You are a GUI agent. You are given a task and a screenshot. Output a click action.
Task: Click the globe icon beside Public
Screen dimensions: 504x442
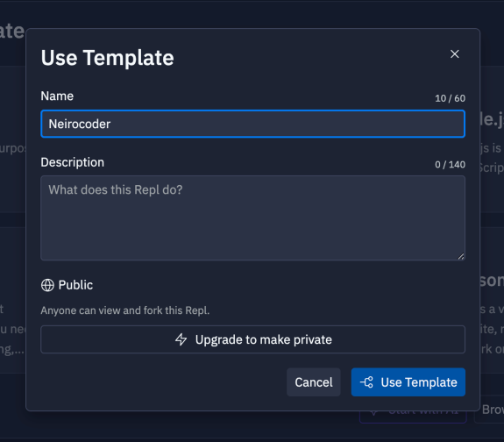pos(47,285)
